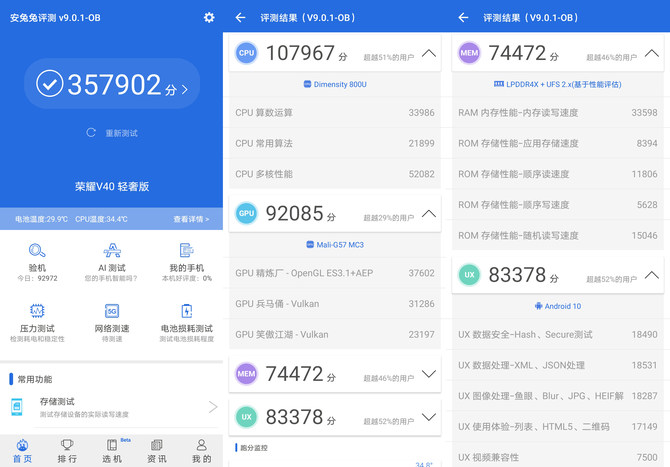This screenshot has height=467, width=670.
Task: Collapse the UX section in right panel
Action: click(652, 275)
